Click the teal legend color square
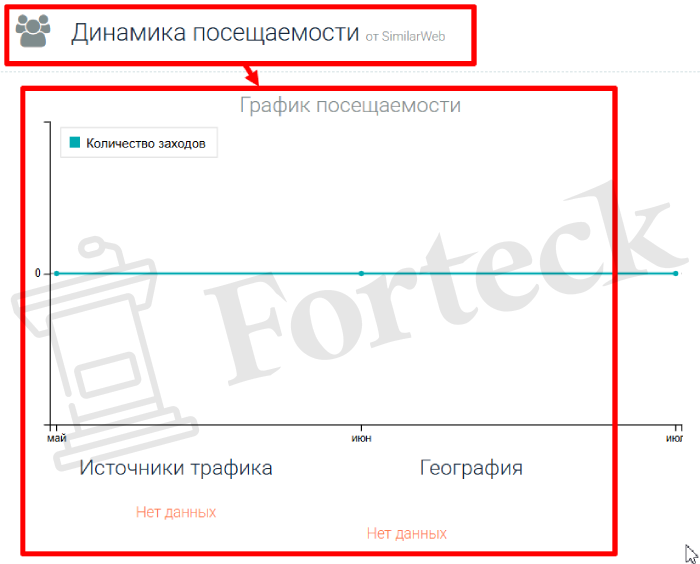Screen dimensions: 700x564 74,143
